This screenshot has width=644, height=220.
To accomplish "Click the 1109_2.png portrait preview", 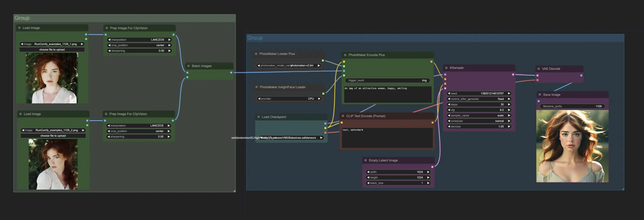I will click(53, 164).
